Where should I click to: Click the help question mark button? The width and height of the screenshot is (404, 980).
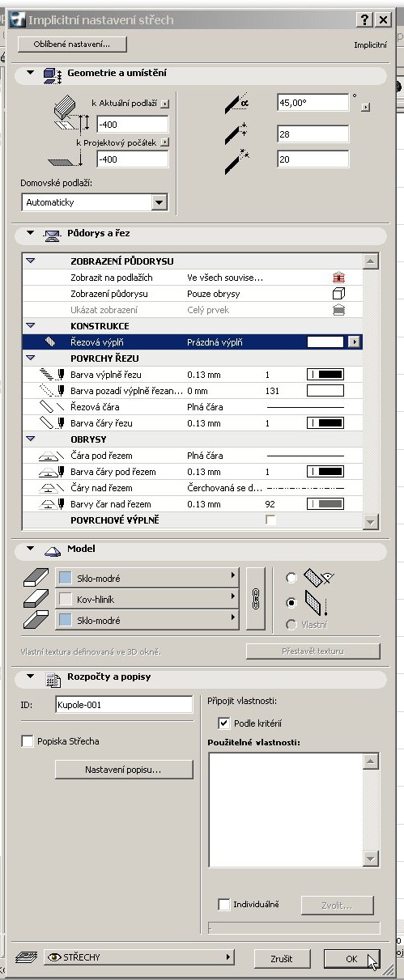[x=365, y=19]
